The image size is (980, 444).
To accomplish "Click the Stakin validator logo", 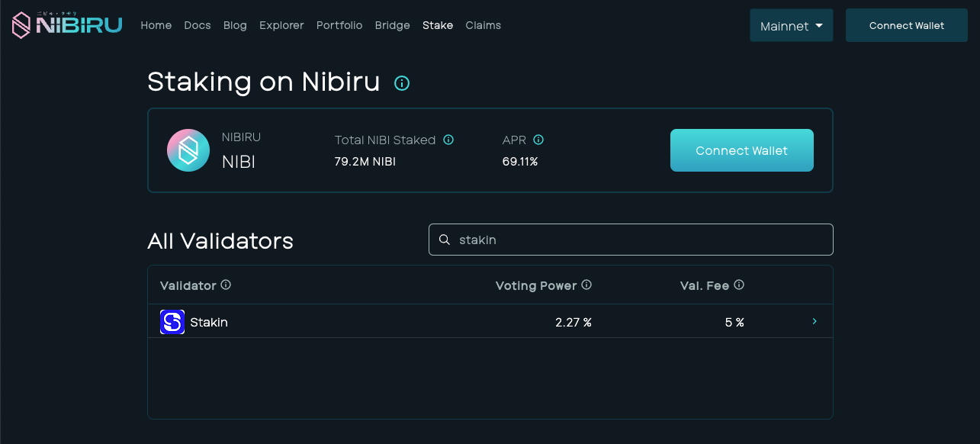I will pyautogui.click(x=172, y=322).
